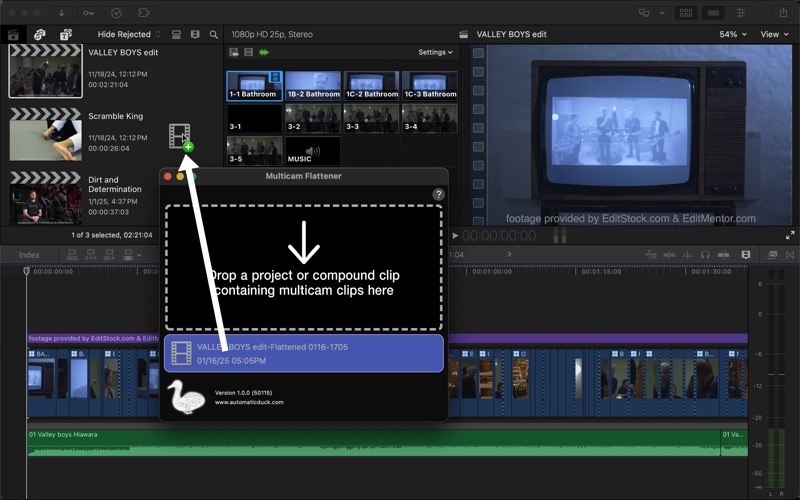Toggle timeline snapping icon

(x=723, y=255)
